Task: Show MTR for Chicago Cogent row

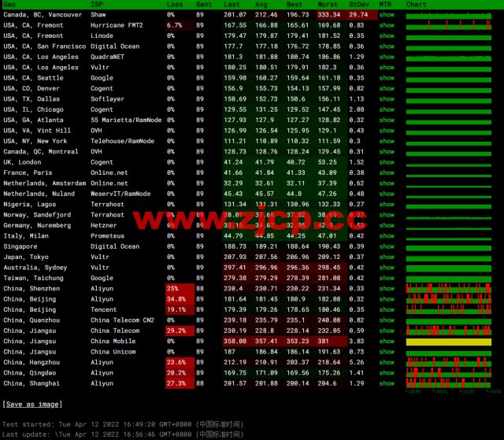Action: [x=387, y=109]
